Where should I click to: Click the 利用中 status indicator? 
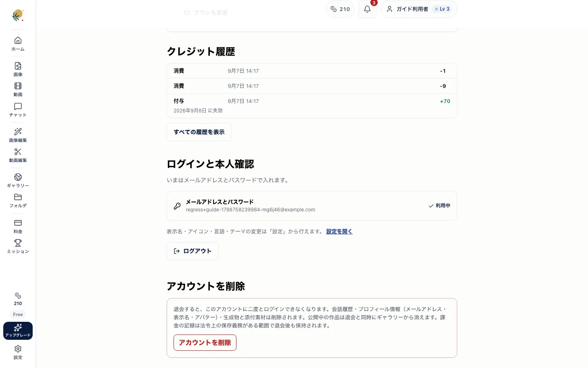pos(439,206)
